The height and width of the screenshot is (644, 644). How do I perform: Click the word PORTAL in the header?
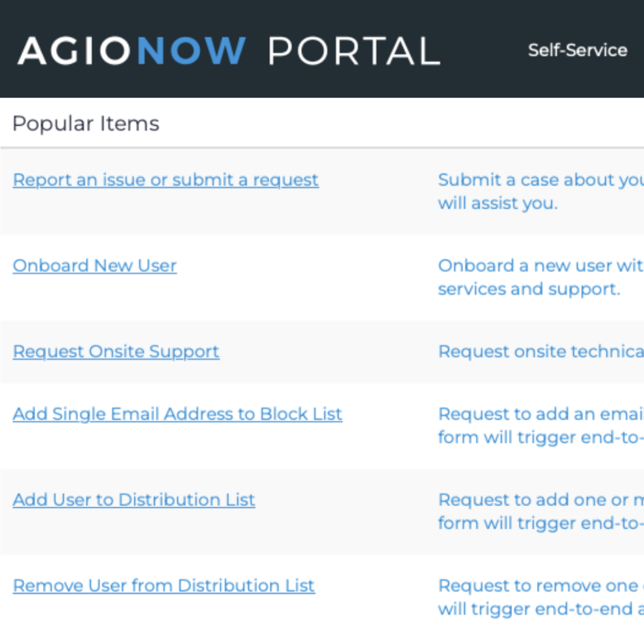click(x=354, y=51)
